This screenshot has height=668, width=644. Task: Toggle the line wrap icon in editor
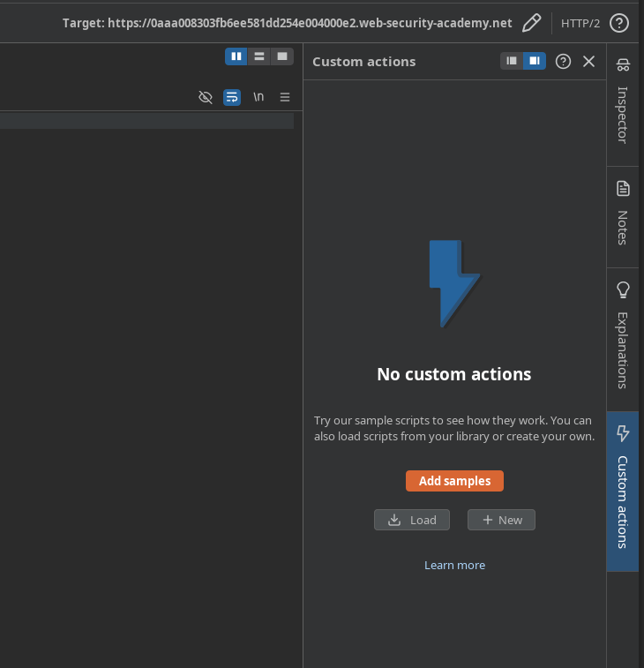[232, 97]
